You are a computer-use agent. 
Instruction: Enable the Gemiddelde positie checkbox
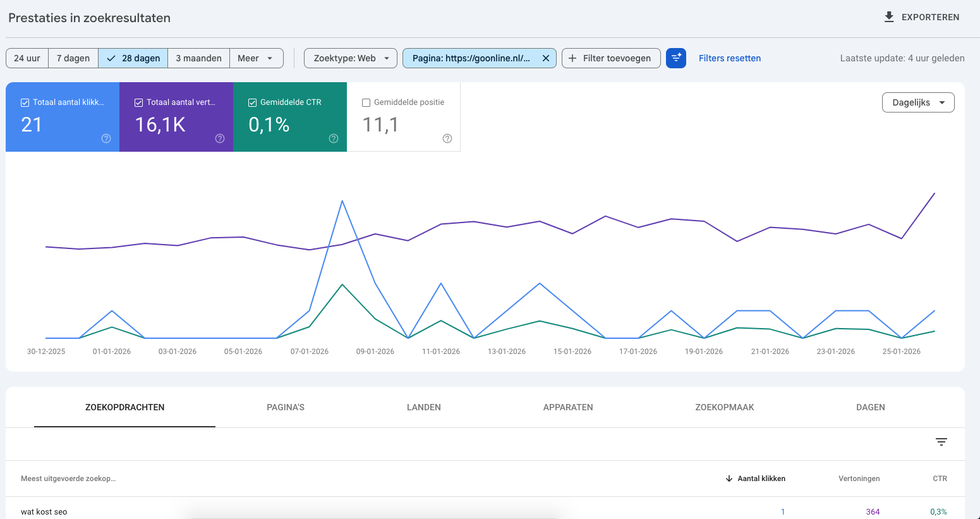point(366,102)
